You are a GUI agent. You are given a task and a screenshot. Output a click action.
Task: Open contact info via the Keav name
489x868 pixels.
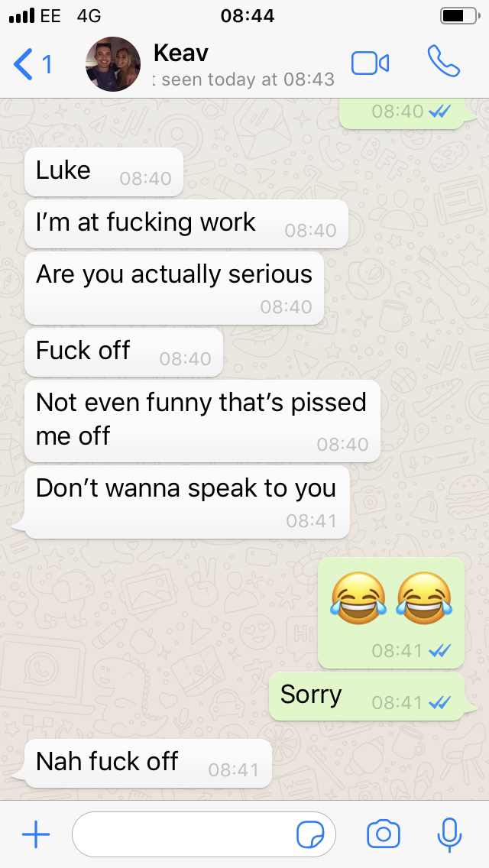(180, 53)
